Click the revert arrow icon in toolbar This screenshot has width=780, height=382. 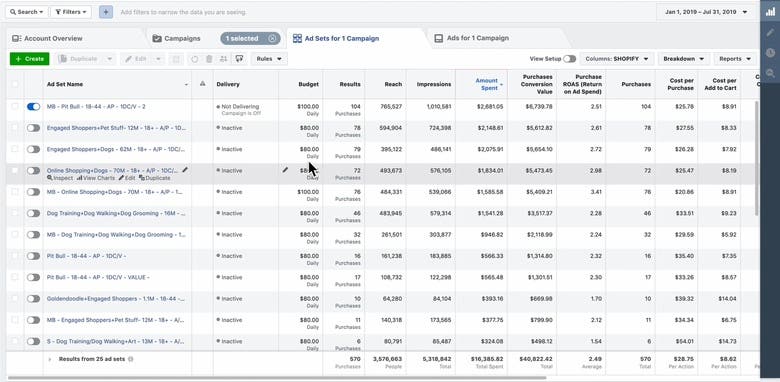(195, 59)
